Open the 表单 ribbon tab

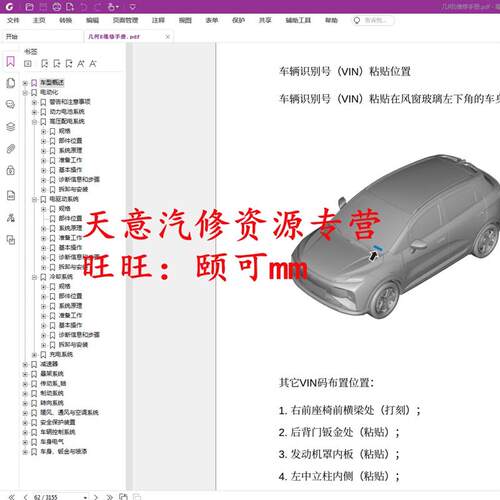[x=212, y=20]
